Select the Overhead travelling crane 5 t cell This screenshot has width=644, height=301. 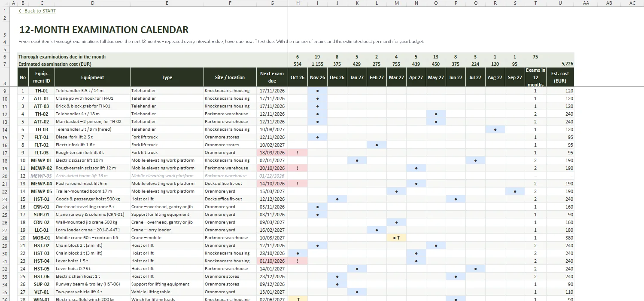tap(92, 207)
